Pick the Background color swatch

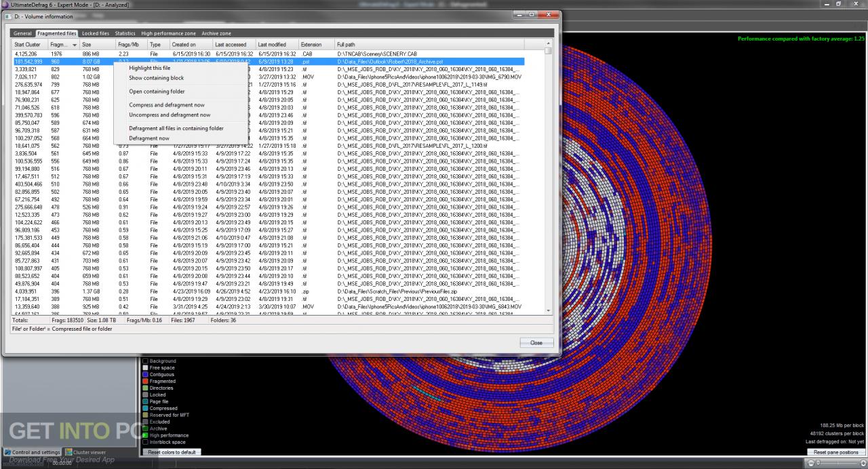pos(145,361)
